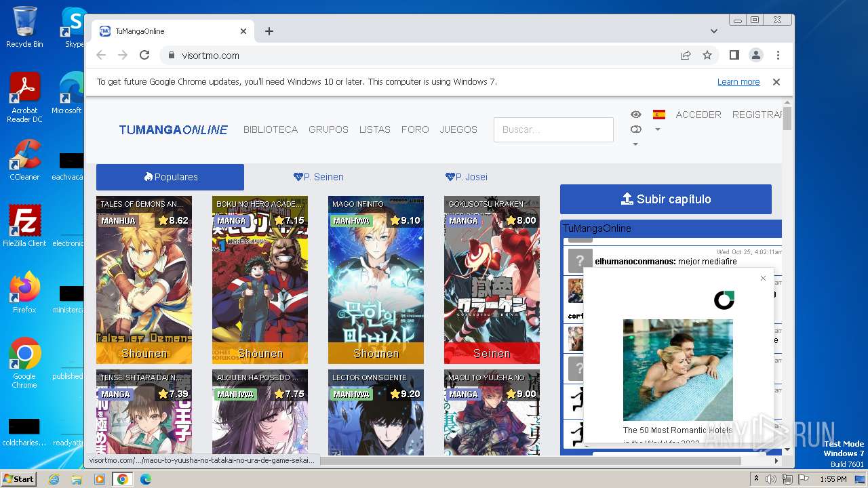This screenshot has height=488, width=868.
Task: Close the TuMangaOnline tab
Action: (x=243, y=31)
